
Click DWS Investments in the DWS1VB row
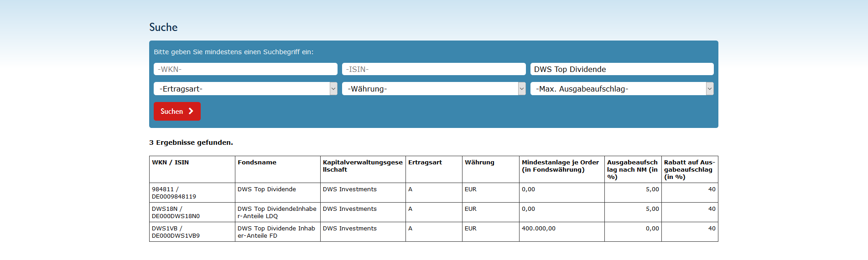click(350, 229)
